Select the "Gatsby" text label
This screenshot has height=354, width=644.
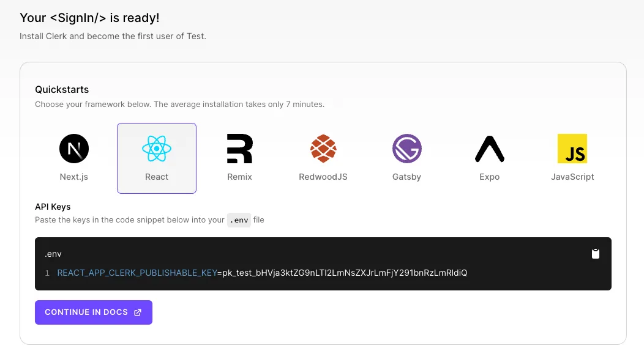406,177
